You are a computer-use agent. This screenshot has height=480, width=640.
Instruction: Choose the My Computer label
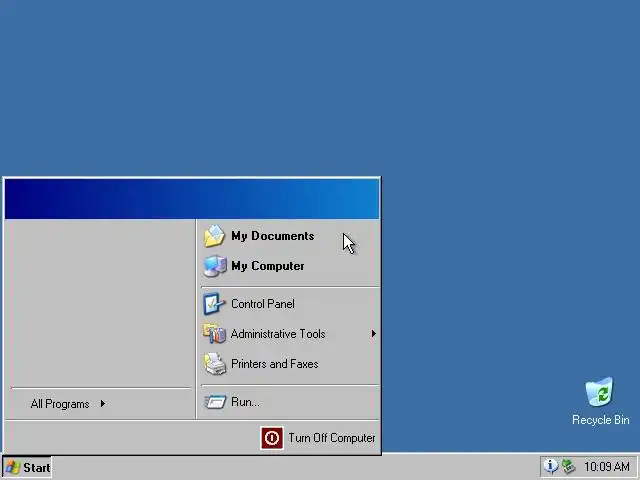[x=268, y=266]
